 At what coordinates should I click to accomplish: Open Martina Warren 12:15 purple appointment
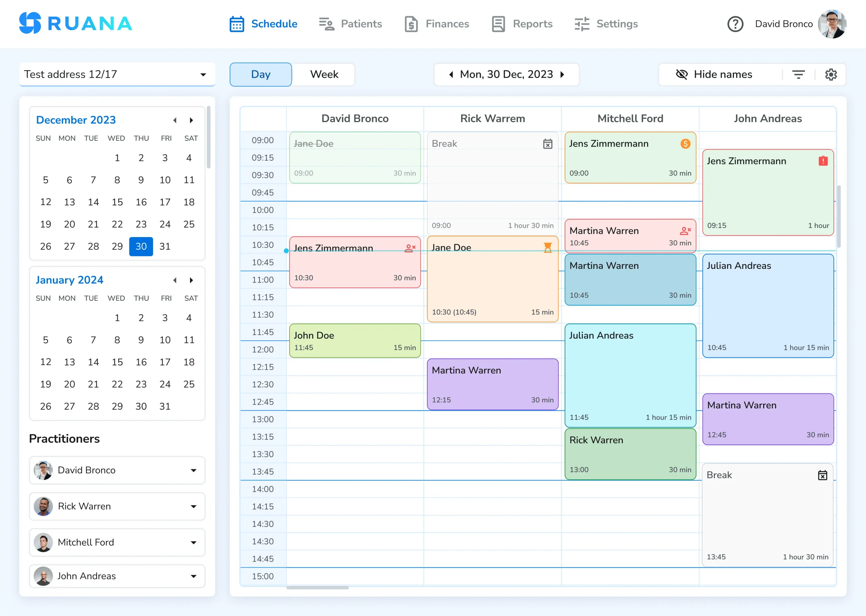pos(492,384)
